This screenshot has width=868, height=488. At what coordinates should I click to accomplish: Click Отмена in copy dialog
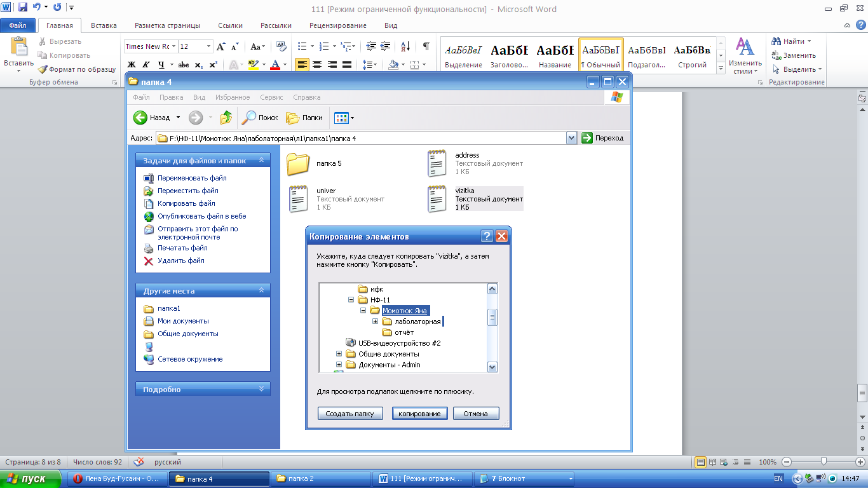coord(475,414)
